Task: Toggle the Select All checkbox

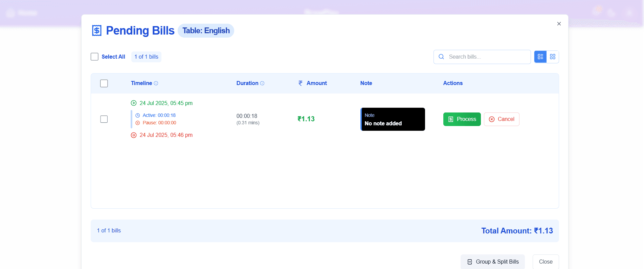Action: (94, 57)
